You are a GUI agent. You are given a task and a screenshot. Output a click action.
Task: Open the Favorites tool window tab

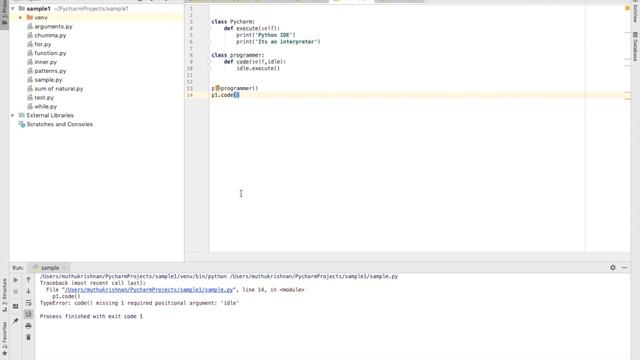[4, 338]
